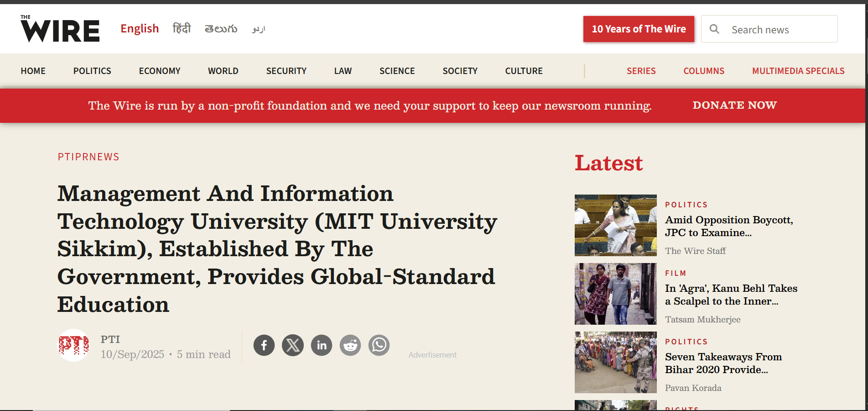868x411 pixels.
Task: Share article on Facebook
Action: pyautogui.click(x=264, y=345)
